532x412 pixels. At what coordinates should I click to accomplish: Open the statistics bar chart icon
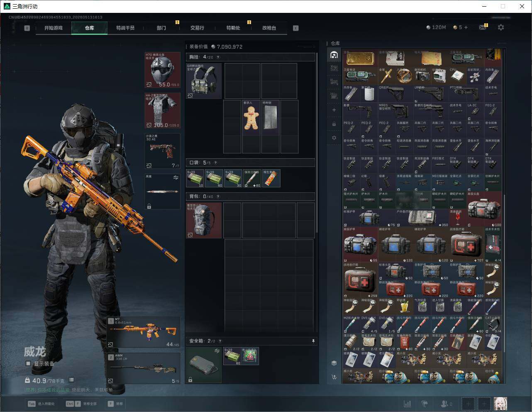click(x=408, y=404)
